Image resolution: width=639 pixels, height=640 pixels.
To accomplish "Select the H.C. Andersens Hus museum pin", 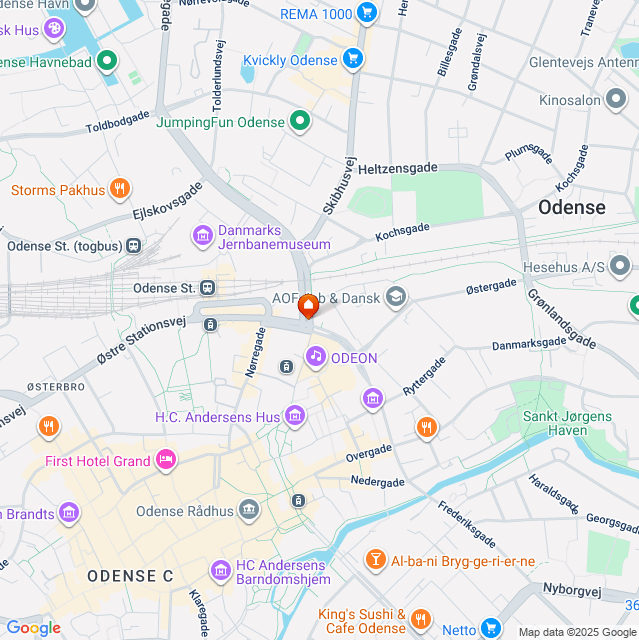I will pyautogui.click(x=295, y=416).
